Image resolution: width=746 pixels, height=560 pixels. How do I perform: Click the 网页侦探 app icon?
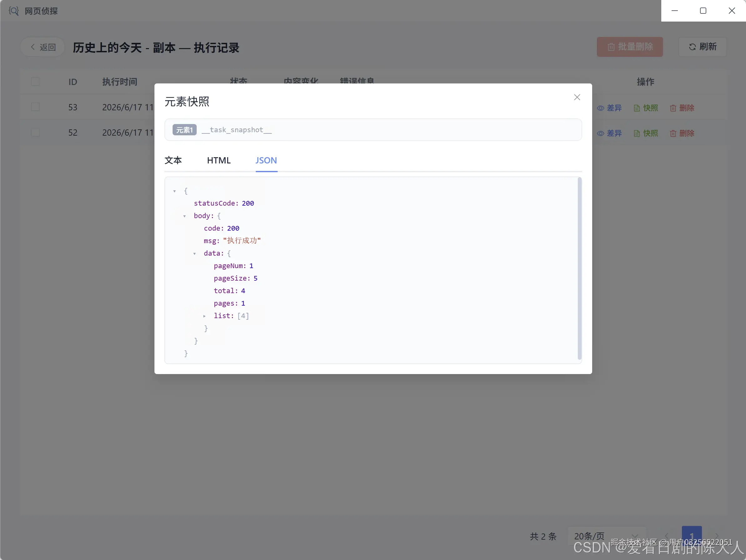point(13,11)
